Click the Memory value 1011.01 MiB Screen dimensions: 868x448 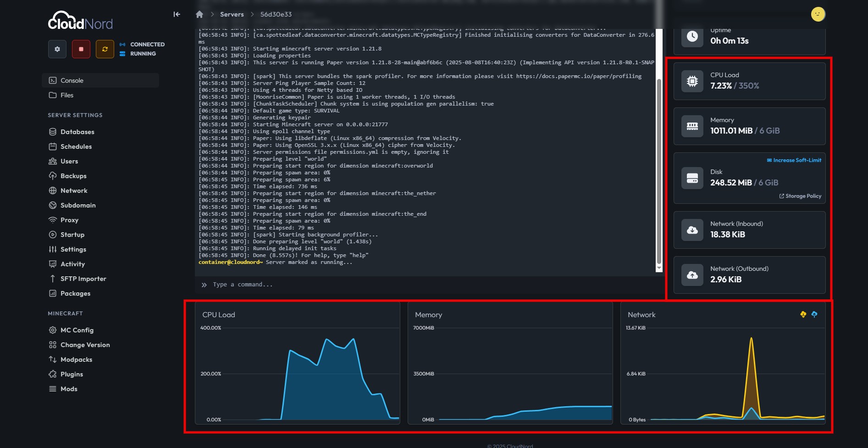(731, 131)
